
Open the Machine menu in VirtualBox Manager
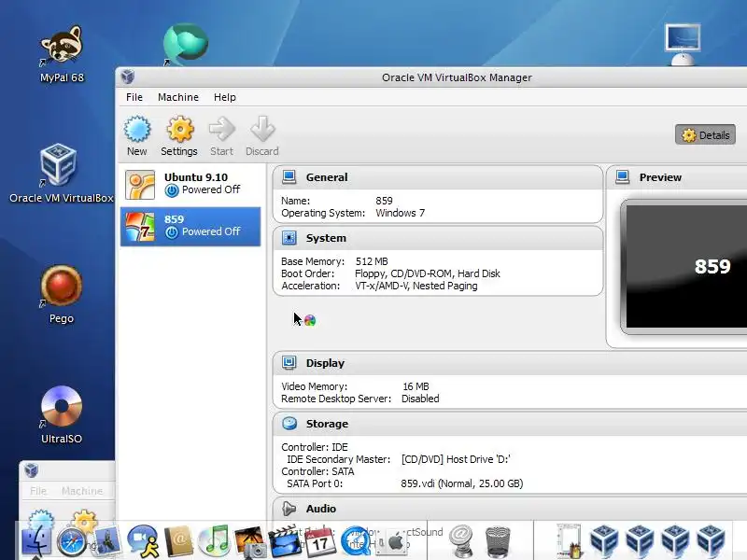[178, 97]
